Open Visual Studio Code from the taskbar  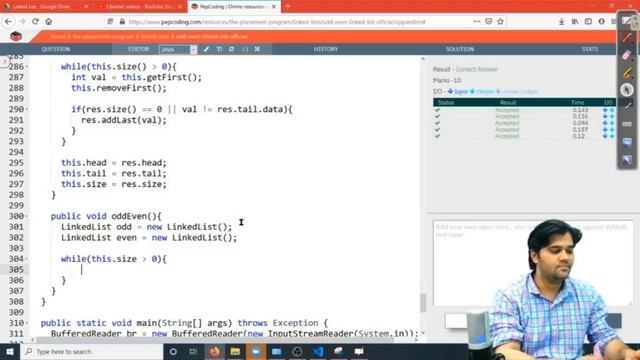pos(318,351)
